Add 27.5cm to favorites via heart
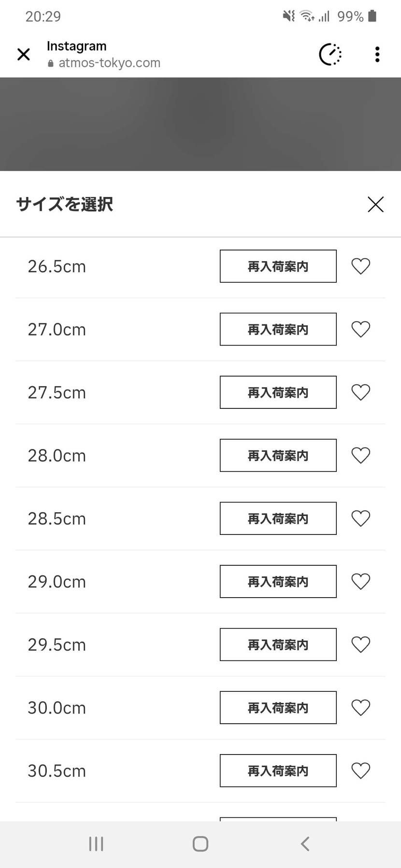 coord(360,392)
